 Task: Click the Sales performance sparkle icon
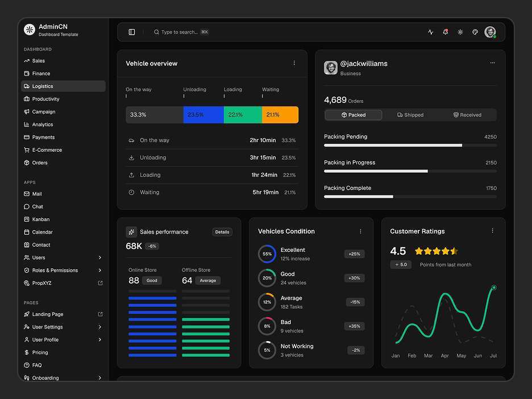pyautogui.click(x=131, y=232)
